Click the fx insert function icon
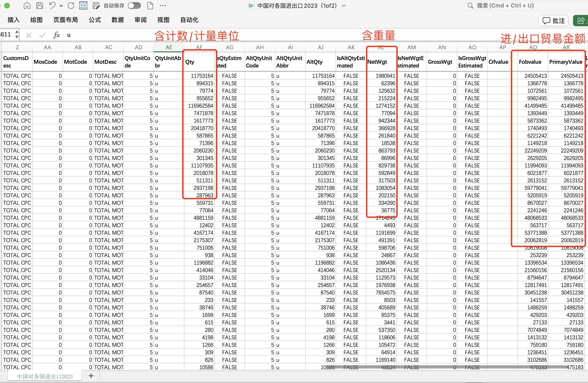The height and width of the screenshot is (383, 588). click(56, 35)
